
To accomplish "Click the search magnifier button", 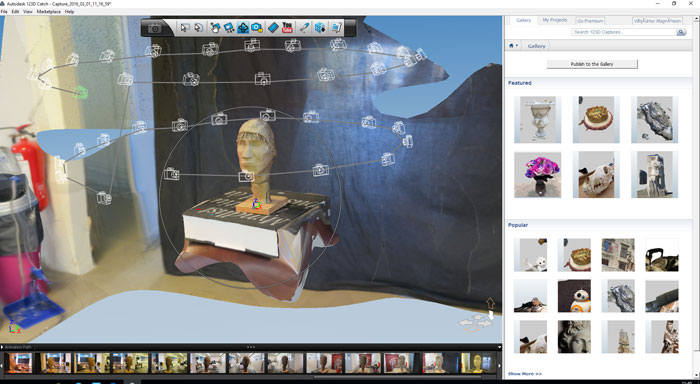I will coord(681,32).
